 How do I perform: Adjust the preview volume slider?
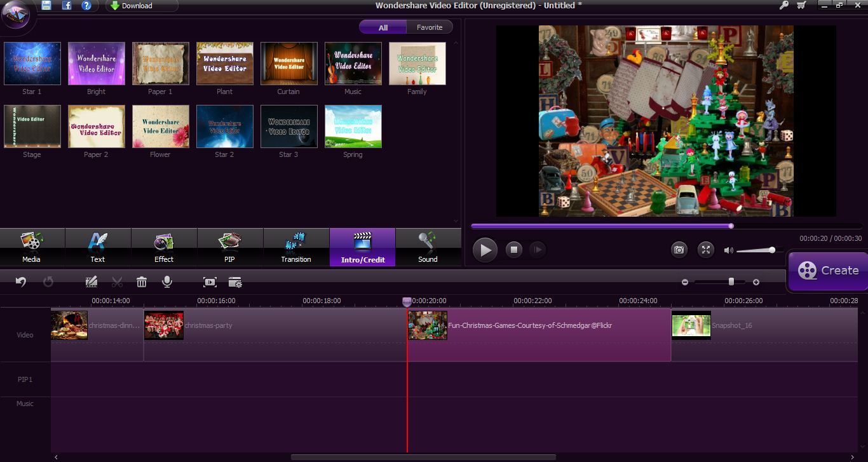(x=759, y=250)
